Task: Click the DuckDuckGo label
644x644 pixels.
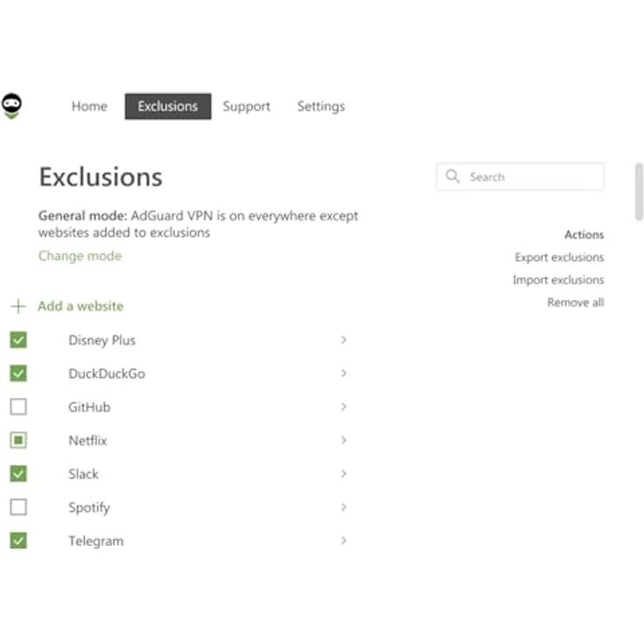Action: pyautogui.click(x=107, y=374)
